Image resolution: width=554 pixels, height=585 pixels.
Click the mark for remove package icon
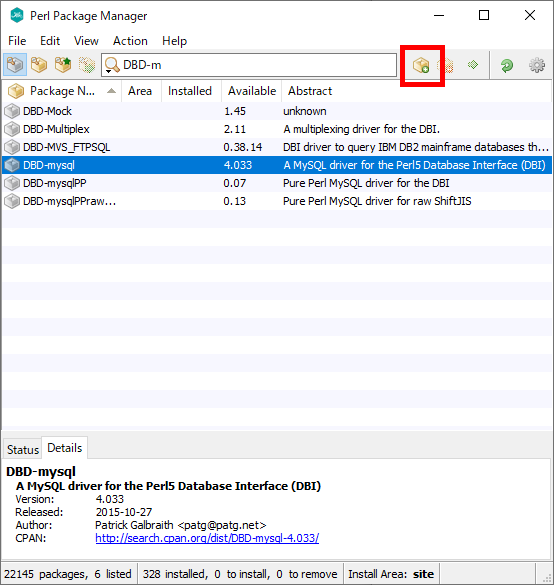click(x=446, y=66)
